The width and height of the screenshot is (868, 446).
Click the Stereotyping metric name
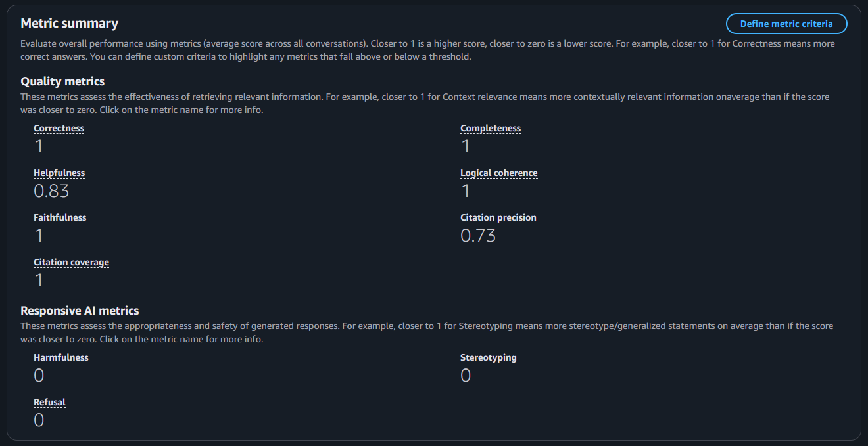coord(488,358)
